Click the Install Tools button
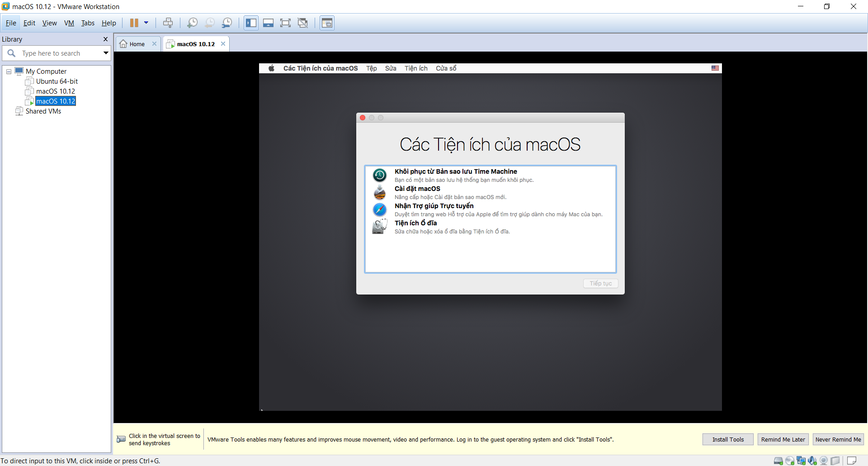This screenshot has width=868, height=466. click(727, 439)
